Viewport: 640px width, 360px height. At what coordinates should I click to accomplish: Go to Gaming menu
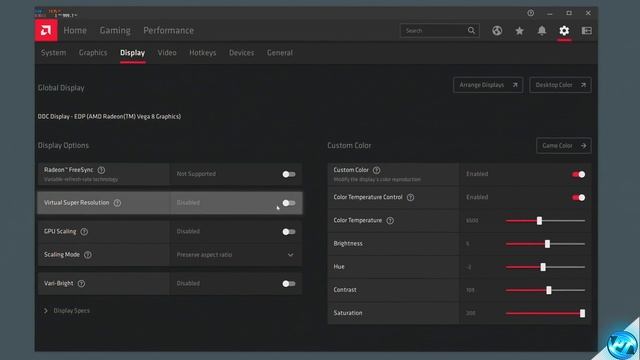(x=115, y=30)
